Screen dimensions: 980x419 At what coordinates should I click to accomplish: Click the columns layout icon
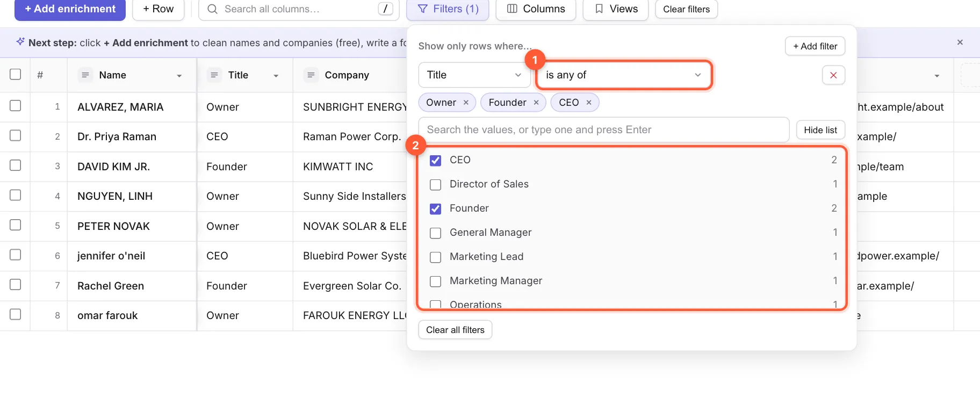pyautogui.click(x=512, y=9)
